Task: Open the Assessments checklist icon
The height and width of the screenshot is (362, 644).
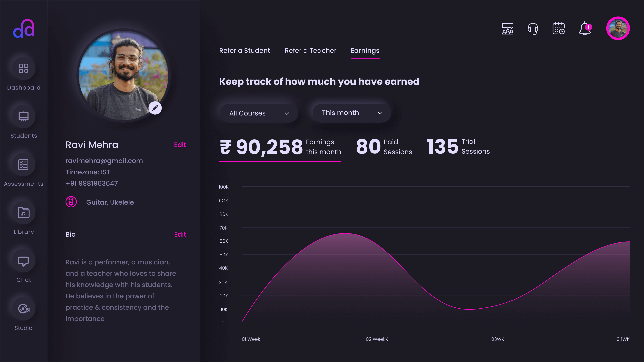Action: 24,165
